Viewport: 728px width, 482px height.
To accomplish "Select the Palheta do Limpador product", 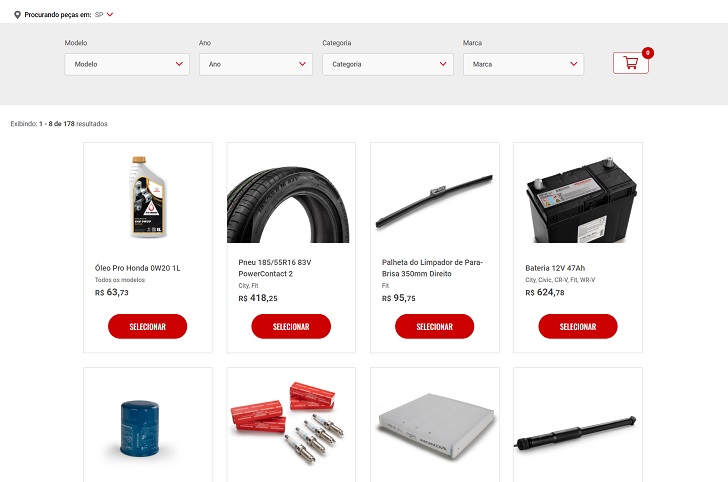I will [435, 326].
